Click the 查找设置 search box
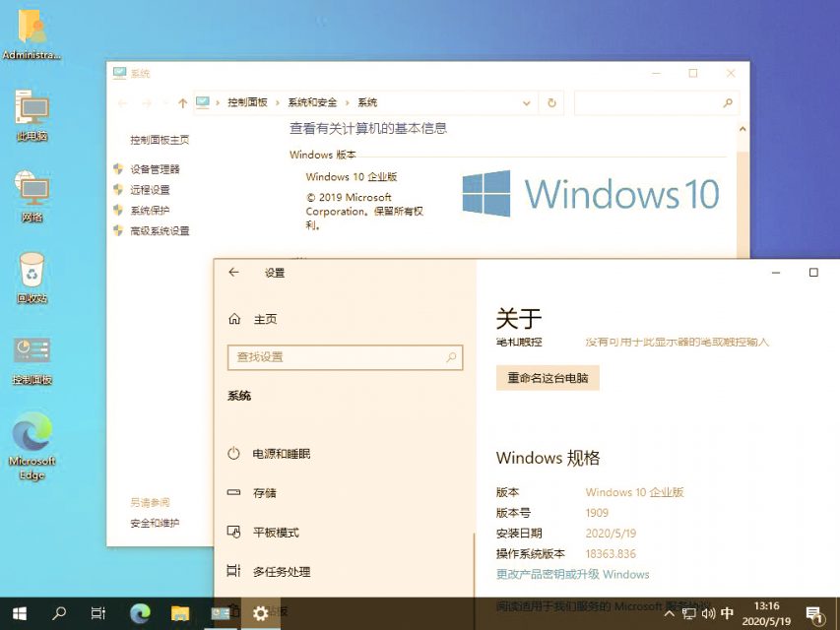The width and height of the screenshot is (840, 630). pyautogui.click(x=345, y=357)
